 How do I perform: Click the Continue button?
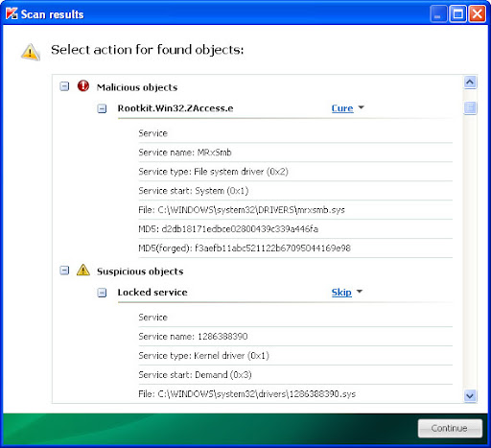point(450,428)
